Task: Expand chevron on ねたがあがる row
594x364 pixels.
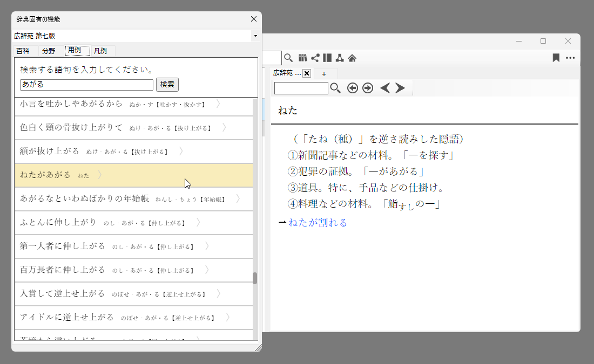Action: [100, 175]
